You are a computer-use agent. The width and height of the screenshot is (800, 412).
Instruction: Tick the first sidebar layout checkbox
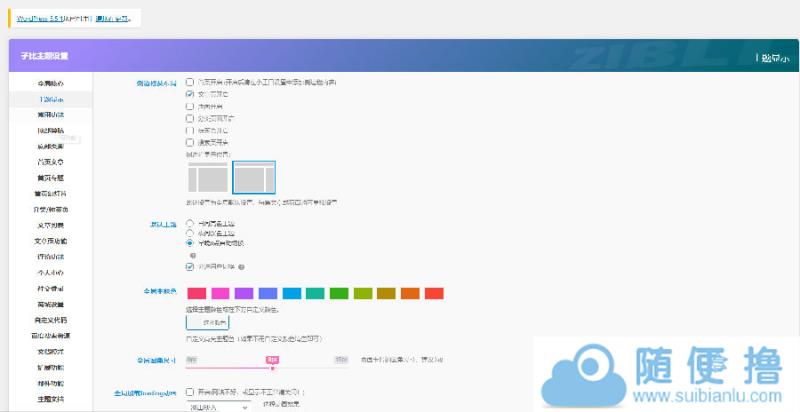tap(190, 82)
